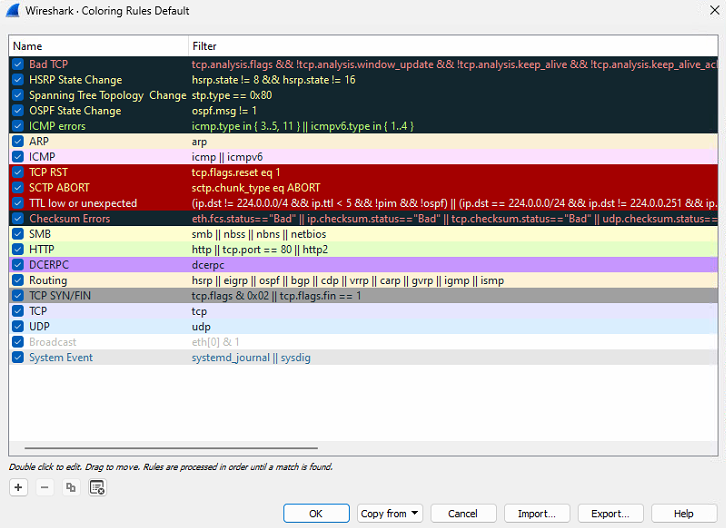
Task: Close the Coloring Rules dialog window
Action: [702, 11]
